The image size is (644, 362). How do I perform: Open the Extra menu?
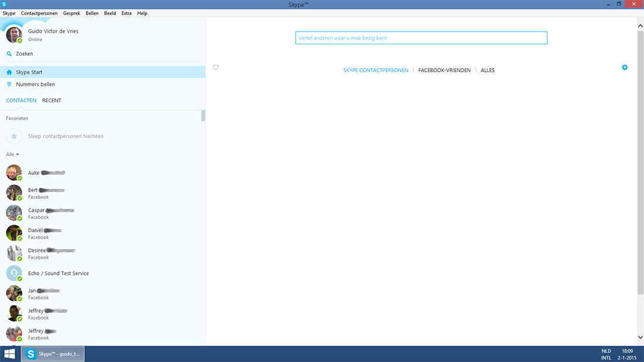(x=126, y=13)
